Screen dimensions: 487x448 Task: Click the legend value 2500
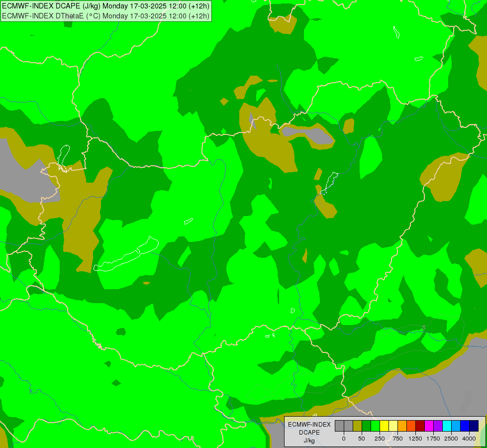coord(451,439)
